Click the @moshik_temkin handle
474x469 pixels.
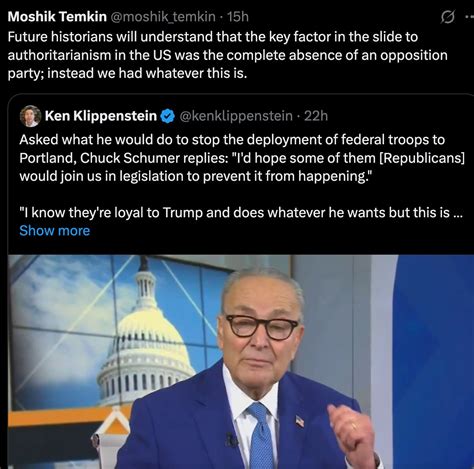[x=163, y=17]
